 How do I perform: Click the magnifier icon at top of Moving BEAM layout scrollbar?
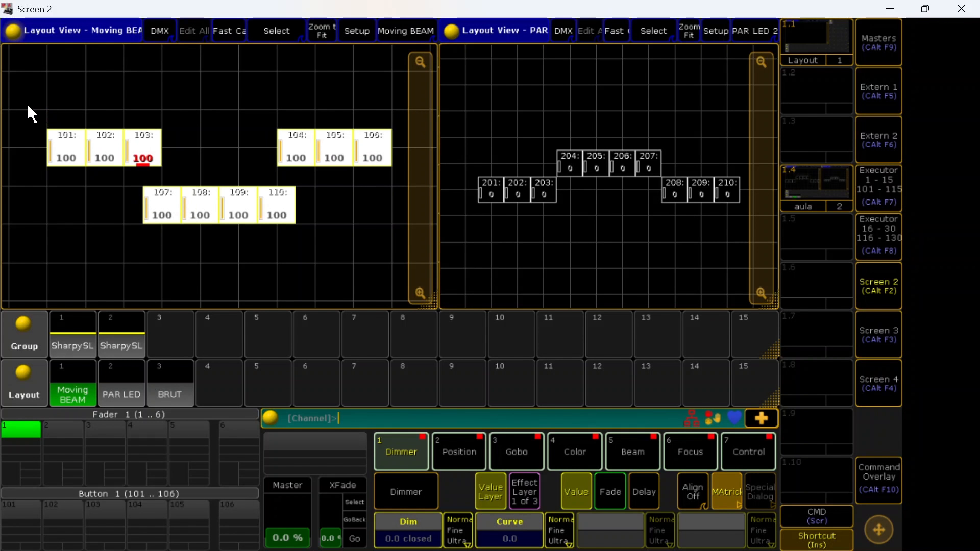point(420,62)
